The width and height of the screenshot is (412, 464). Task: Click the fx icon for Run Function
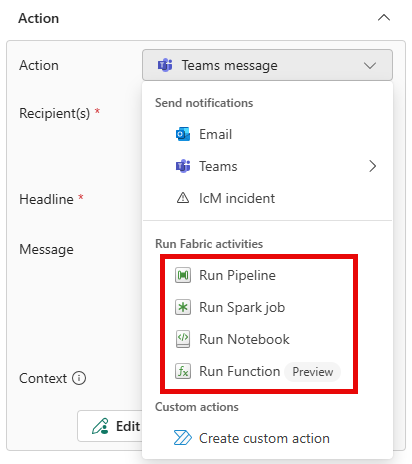click(x=183, y=371)
